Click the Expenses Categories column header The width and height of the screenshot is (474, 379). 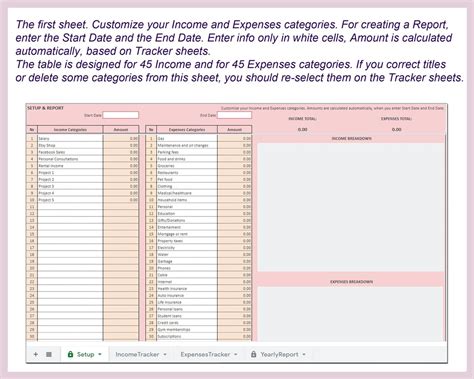click(187, 129)
